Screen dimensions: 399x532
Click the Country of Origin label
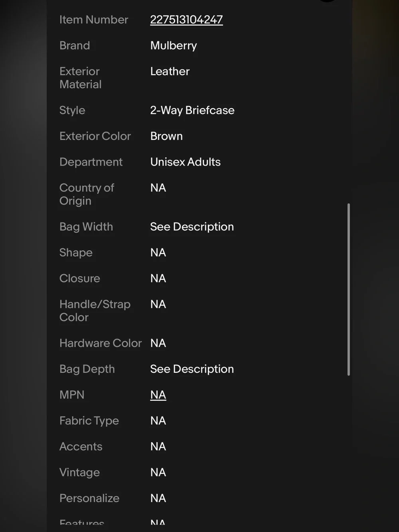click(87, 194)
